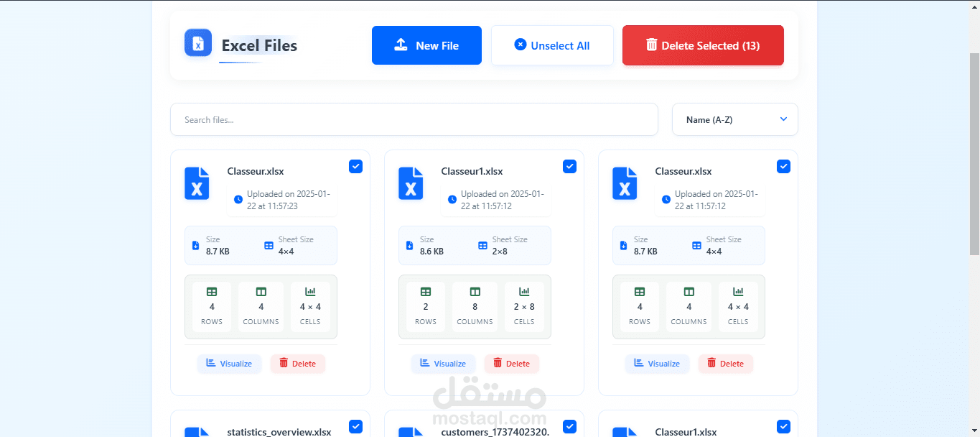Visualize Classeur.xlsx uploaded at 11:57:12

pos(657,364)
